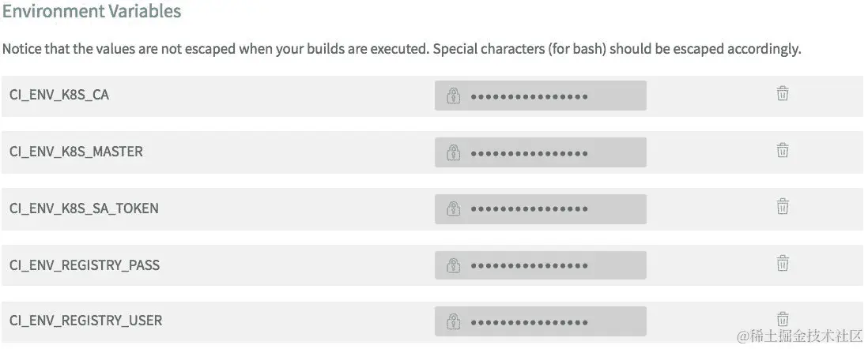This screenshot has width=868, height=349.
Task: Click the lock icon for CI_ENV_K8S_MASTER
Action: [x=453, y=152]
